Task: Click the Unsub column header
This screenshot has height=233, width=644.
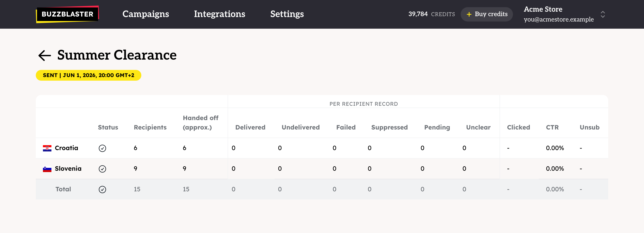Action: point(589,127)
